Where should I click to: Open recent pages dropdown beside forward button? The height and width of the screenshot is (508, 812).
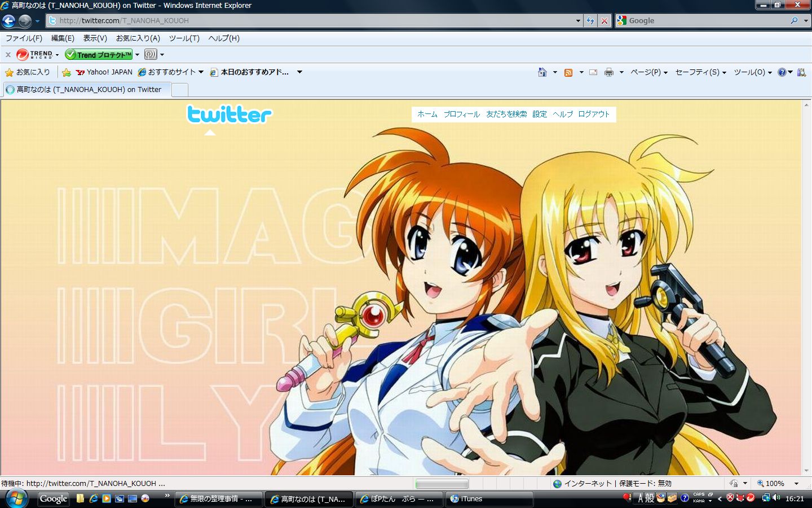(37, 21)
